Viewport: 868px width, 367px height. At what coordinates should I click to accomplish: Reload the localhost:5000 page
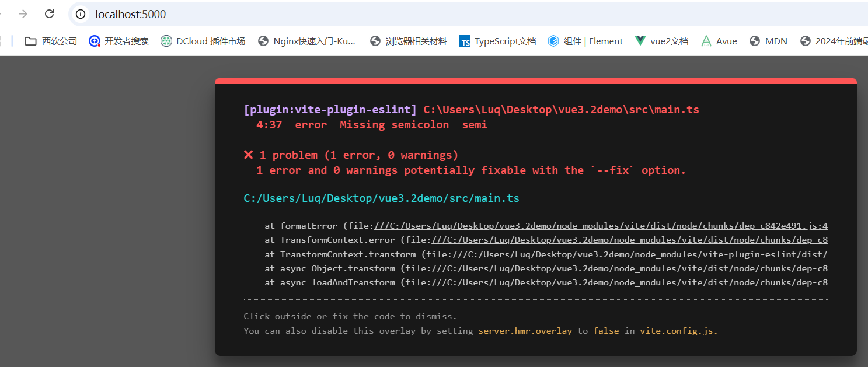(x=50, y=13)
